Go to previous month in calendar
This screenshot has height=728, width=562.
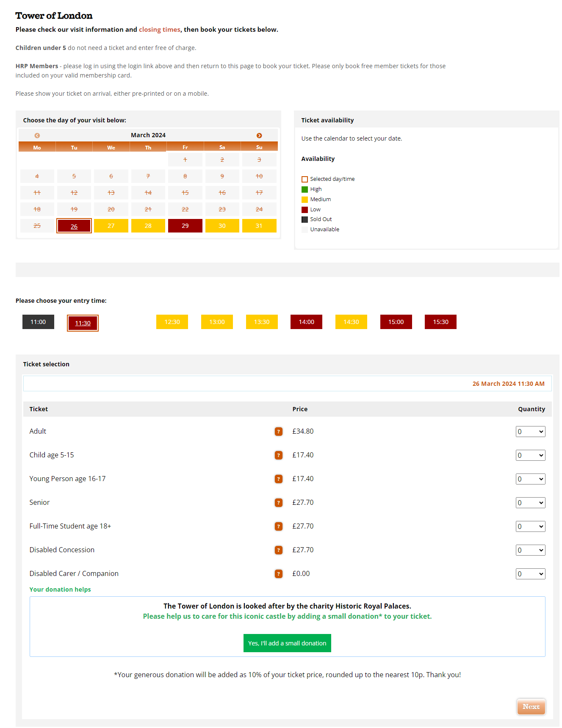click(37, 136)
